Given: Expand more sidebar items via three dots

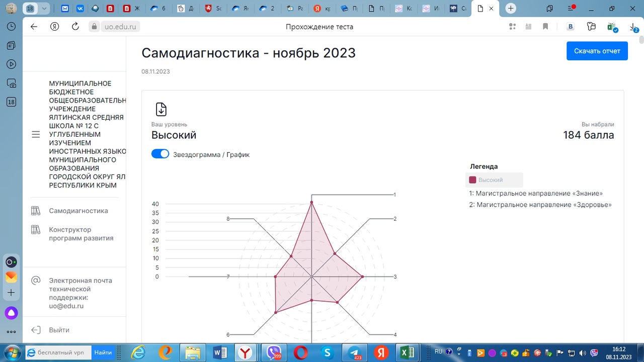Looking at the screenshot, I should click(x=11, y=332).
